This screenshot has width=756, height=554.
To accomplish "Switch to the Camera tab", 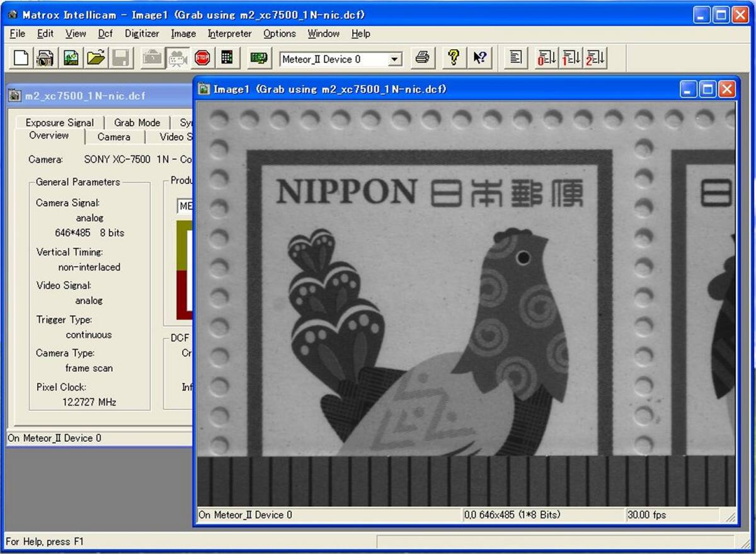I will [113, 137].
